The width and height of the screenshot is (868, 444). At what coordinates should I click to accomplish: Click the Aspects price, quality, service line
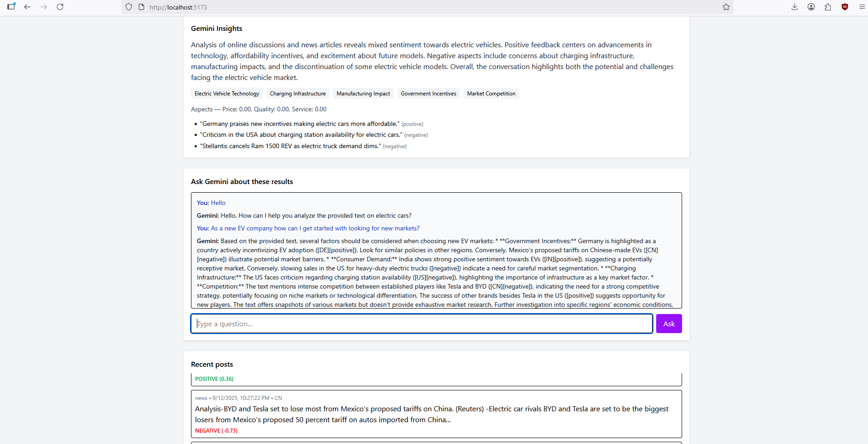click(x=259, y=110)
